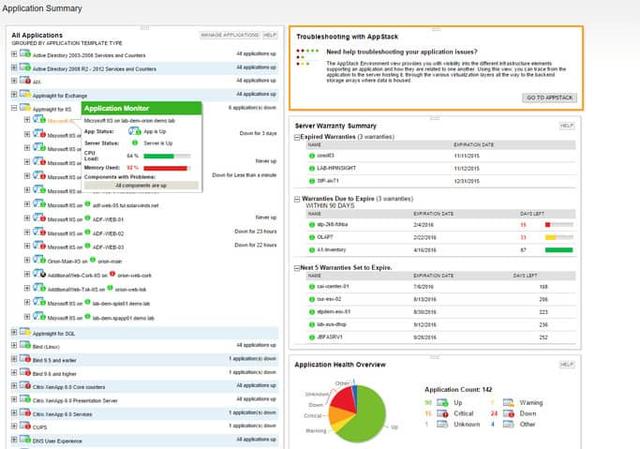This screenshot has width=640, height=449.
Task: Click the green status icon beside JBFASRV1
Action: pos(312,338)
